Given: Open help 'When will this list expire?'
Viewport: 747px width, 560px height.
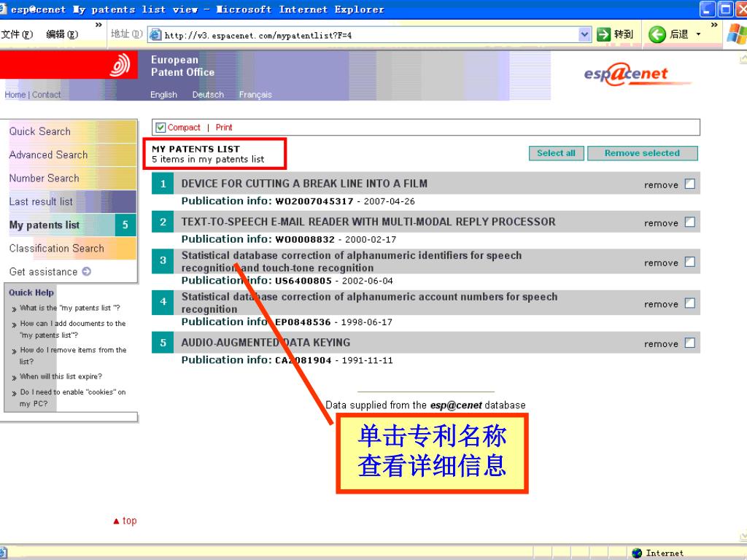Looking at the screenshot, I should click(x=61, y=377).
